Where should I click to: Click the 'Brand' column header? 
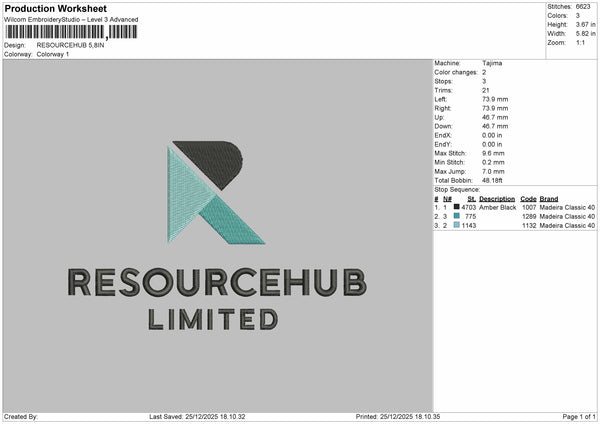pyautogui.click(x=549, y=199)
